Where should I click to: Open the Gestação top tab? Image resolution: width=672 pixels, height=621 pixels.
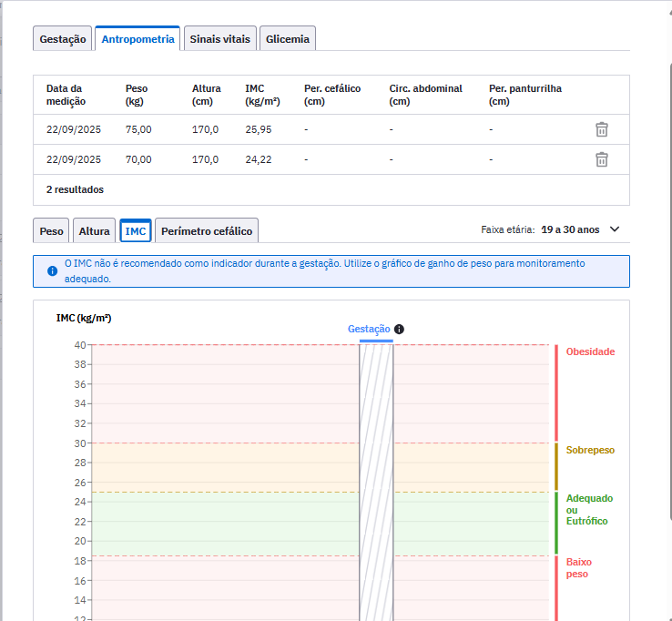click(x=63, y=39)
